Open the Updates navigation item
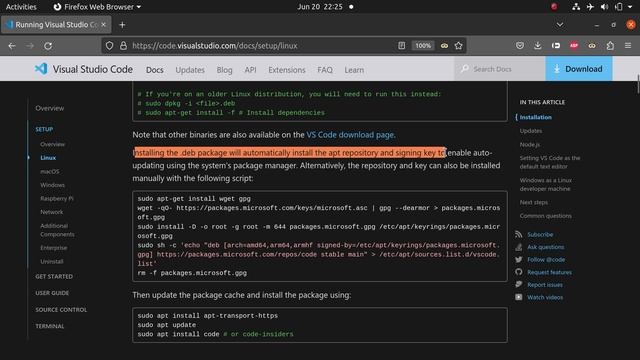Viewport: 640px width, 360px height. [x=190, y=70]
